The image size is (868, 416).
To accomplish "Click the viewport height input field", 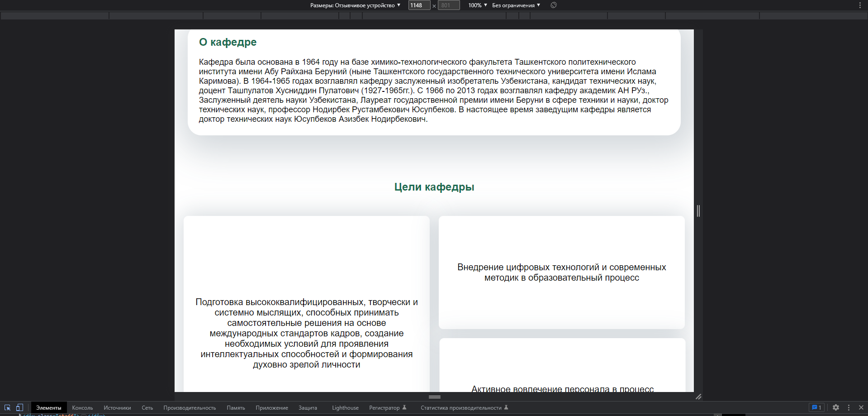I will click(449, 5).
